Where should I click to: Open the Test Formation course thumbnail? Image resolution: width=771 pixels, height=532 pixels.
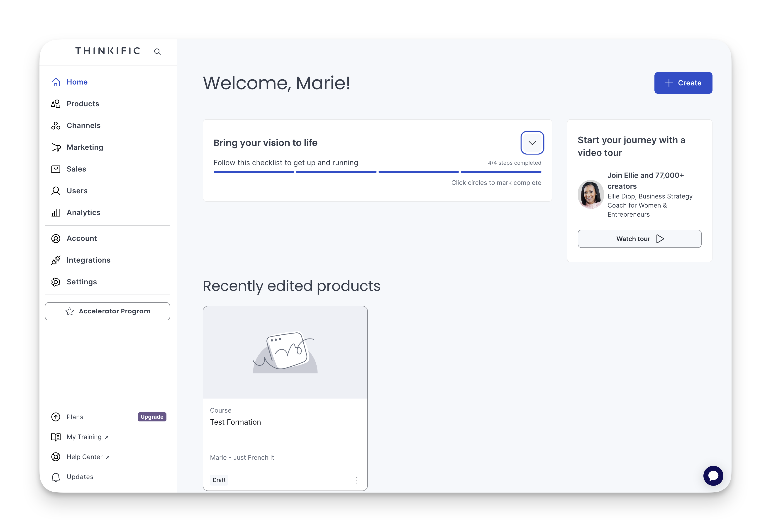(285, 352)
